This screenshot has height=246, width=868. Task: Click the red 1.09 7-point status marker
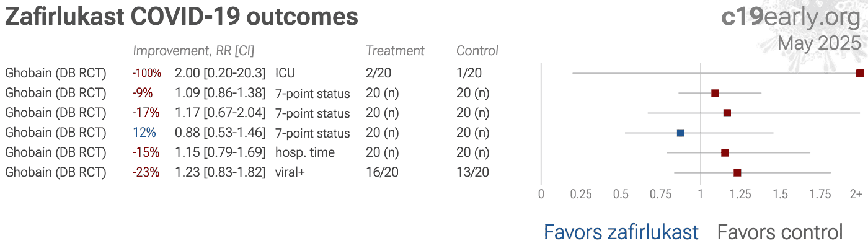(x=714, y=93)
